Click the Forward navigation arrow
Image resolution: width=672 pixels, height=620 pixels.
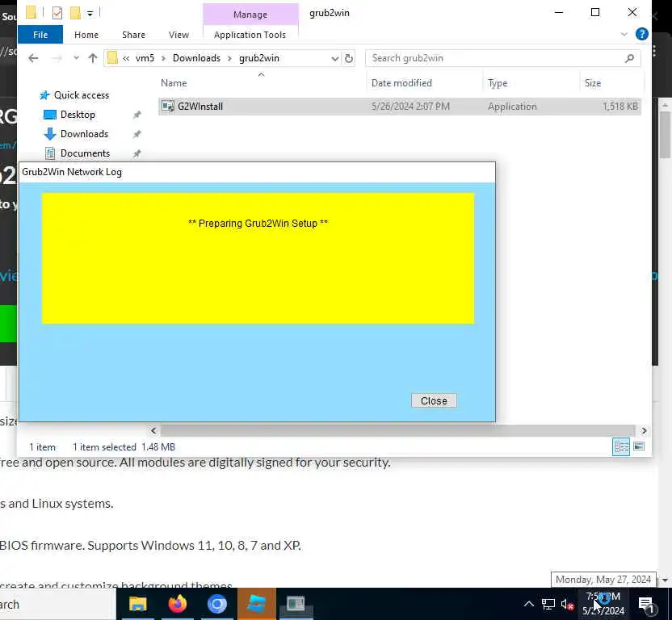(x=57, y=58)
